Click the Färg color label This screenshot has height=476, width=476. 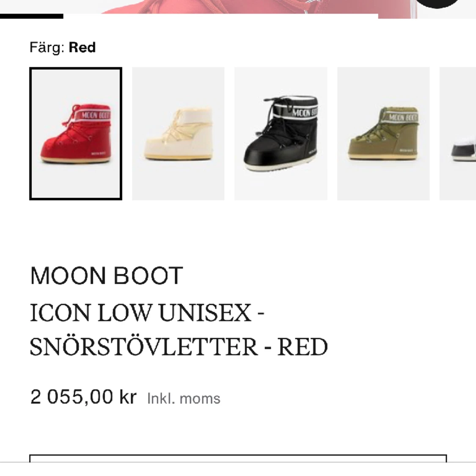(x=47, y=47)
